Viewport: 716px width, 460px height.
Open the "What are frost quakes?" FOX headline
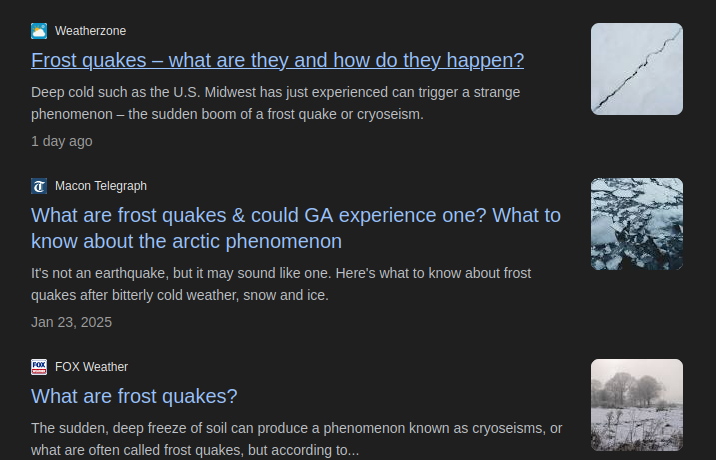click(134, 396)
